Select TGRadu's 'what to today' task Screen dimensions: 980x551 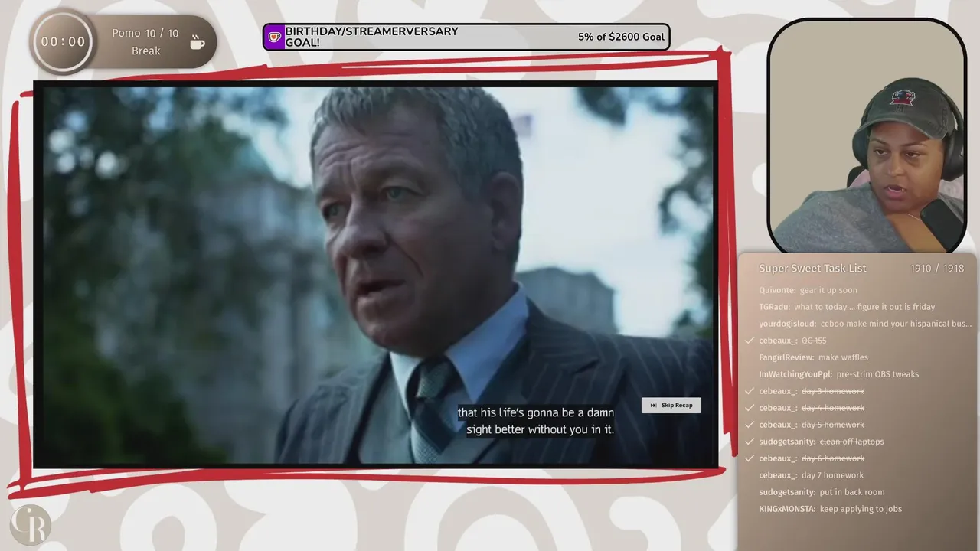coord(864,307)
